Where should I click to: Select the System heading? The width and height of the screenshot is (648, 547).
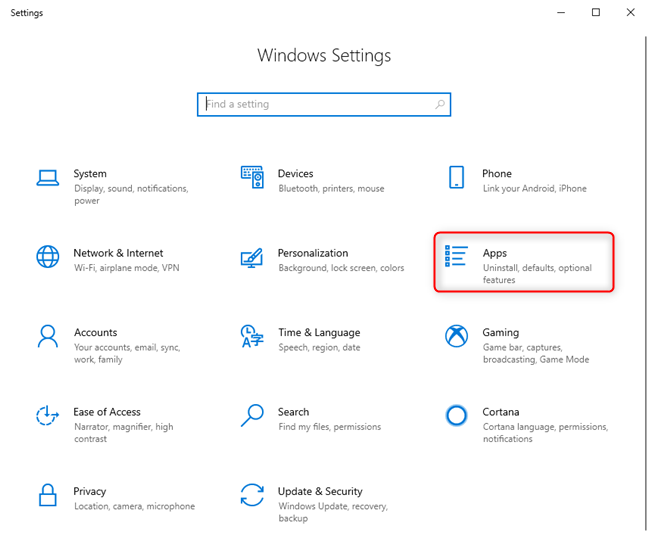coord(90,174)
